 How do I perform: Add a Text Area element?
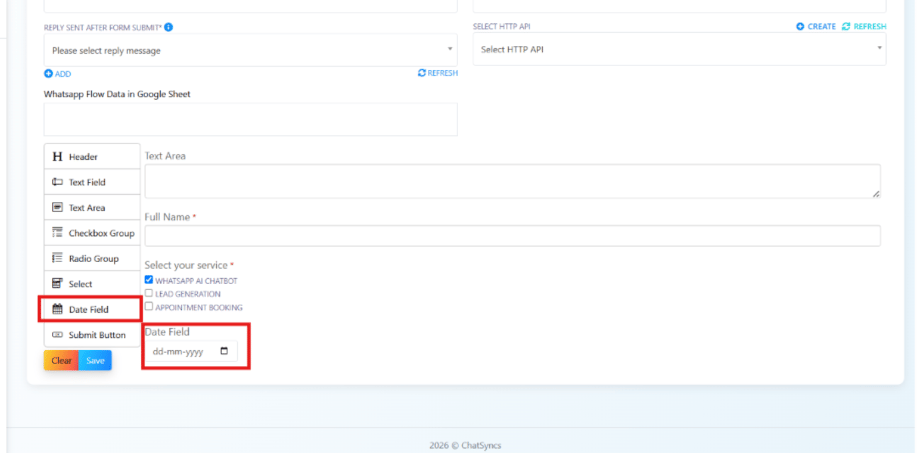pyautogui.click(x=92, y=208)
